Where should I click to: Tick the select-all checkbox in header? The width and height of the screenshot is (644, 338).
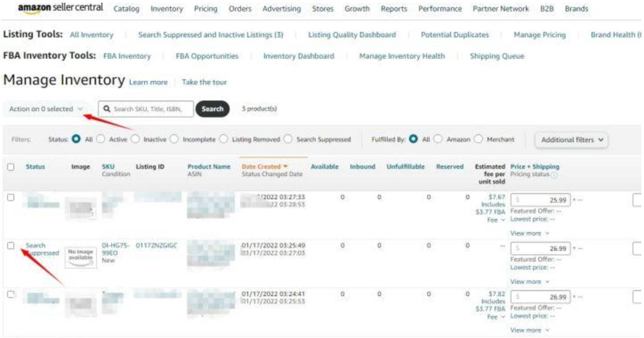click(11, 167)
